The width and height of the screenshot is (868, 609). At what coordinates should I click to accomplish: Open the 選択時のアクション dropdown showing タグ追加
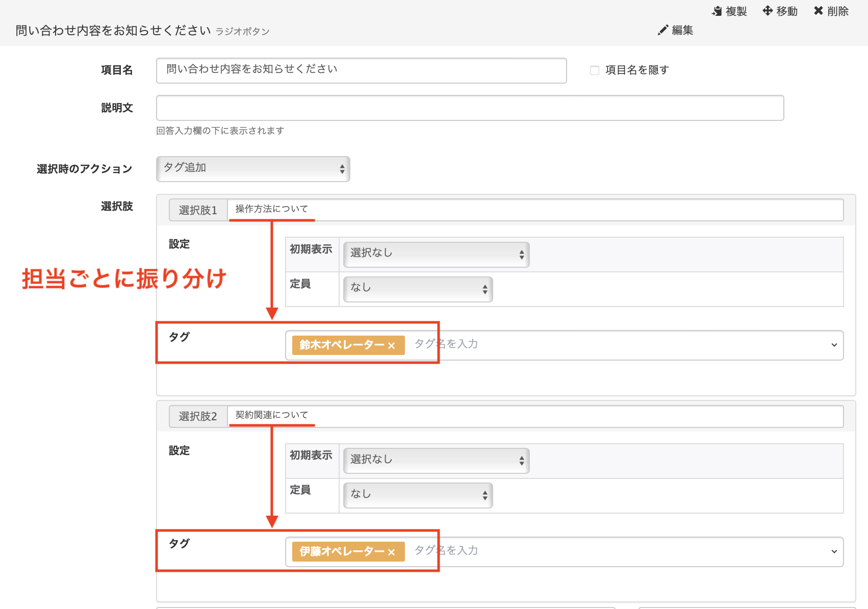click(x=253, y=169)
